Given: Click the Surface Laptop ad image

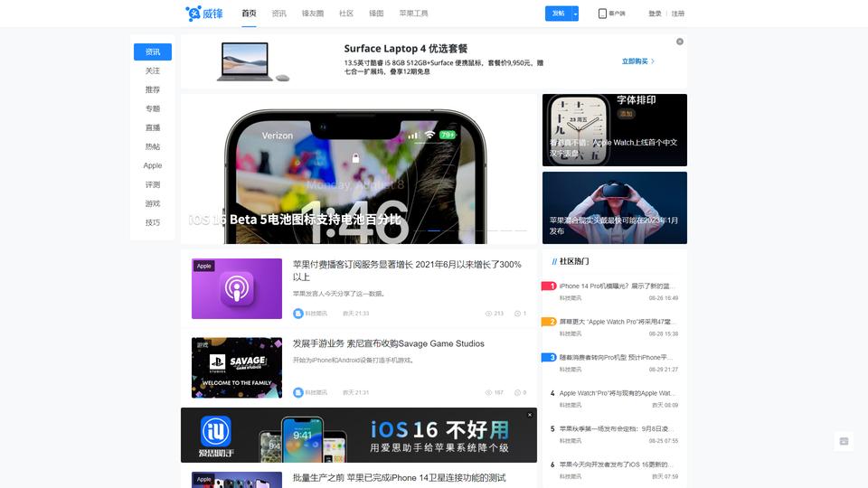Looking at the screenshot, I should [252, 61].
